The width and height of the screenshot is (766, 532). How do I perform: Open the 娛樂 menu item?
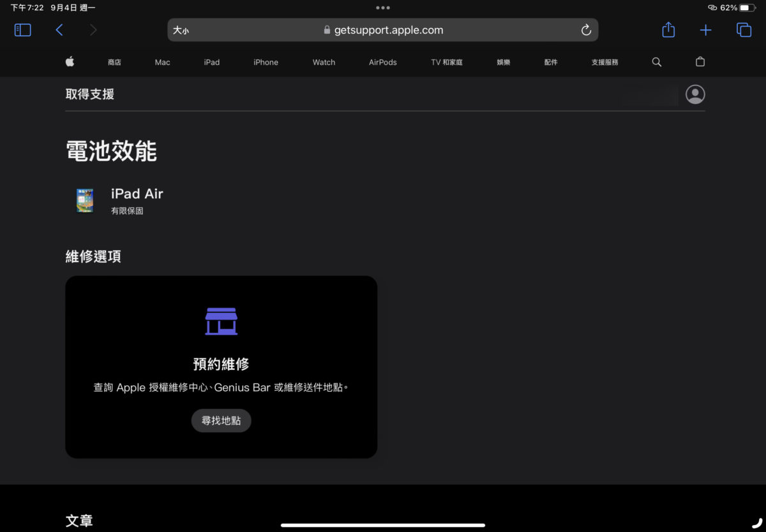pos(504,63)
